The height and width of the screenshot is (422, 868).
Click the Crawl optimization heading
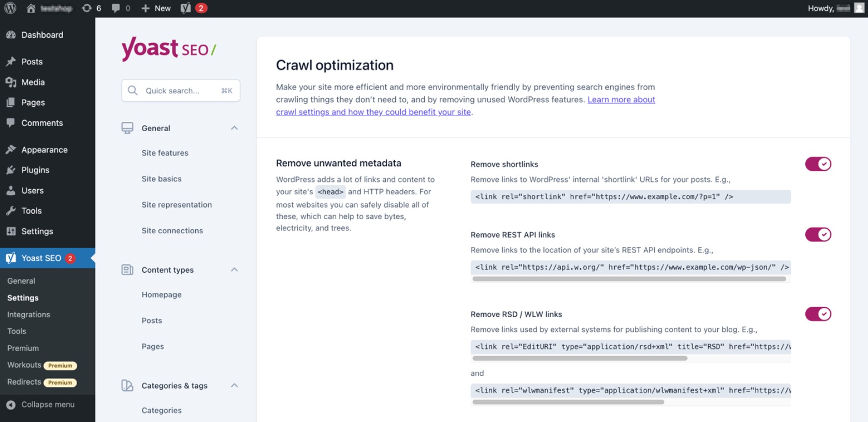pyautogui.click(x=335, y=65)
